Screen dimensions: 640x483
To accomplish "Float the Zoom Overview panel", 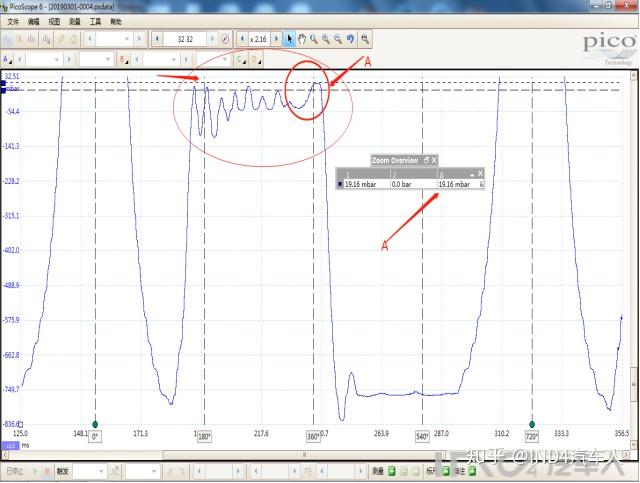I will tap(426, 160).
